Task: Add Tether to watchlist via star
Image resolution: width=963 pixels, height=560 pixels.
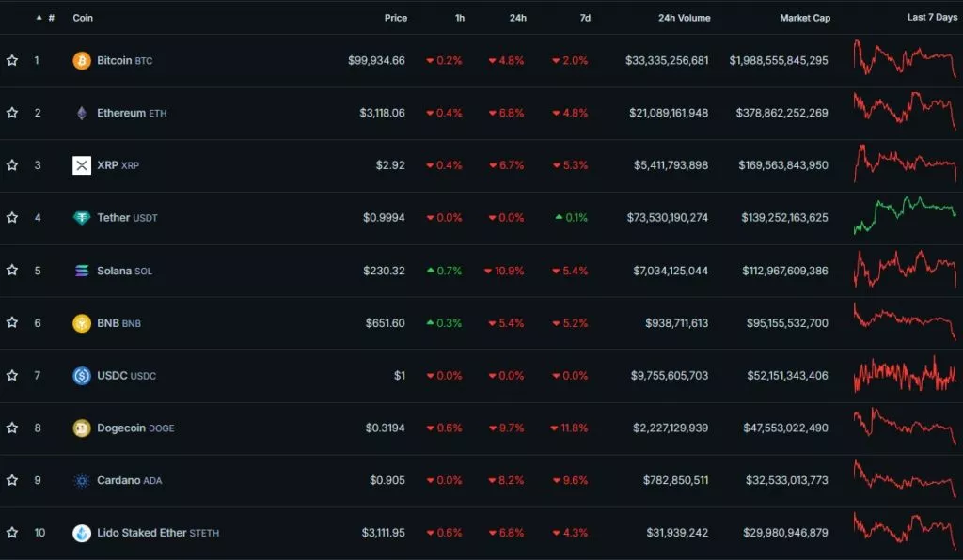Action: point(11,217)
